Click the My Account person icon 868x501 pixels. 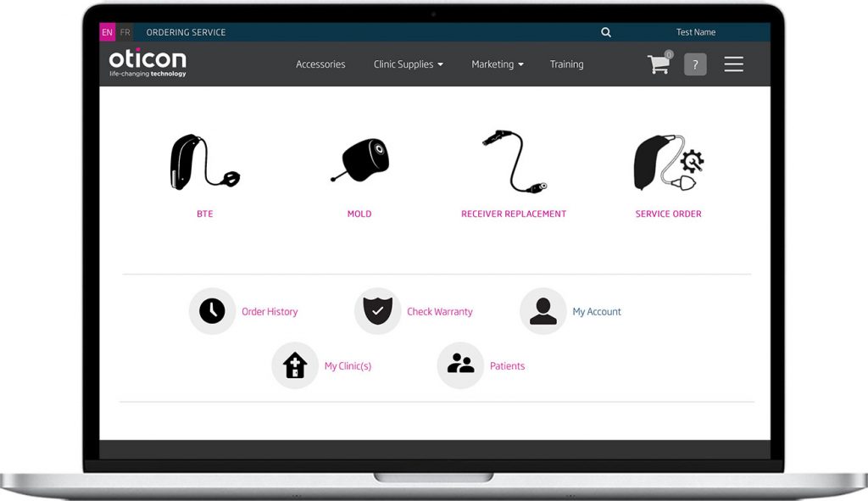pyautogui.click(x=543, y=311)
